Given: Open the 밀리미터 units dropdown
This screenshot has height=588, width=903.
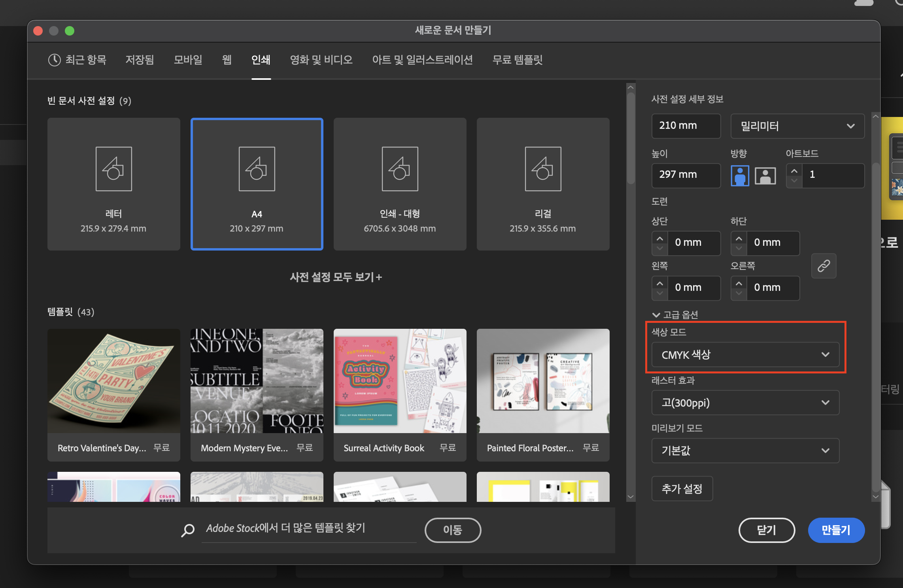Looking at the screenshot, I should click(x=797, y=126).
